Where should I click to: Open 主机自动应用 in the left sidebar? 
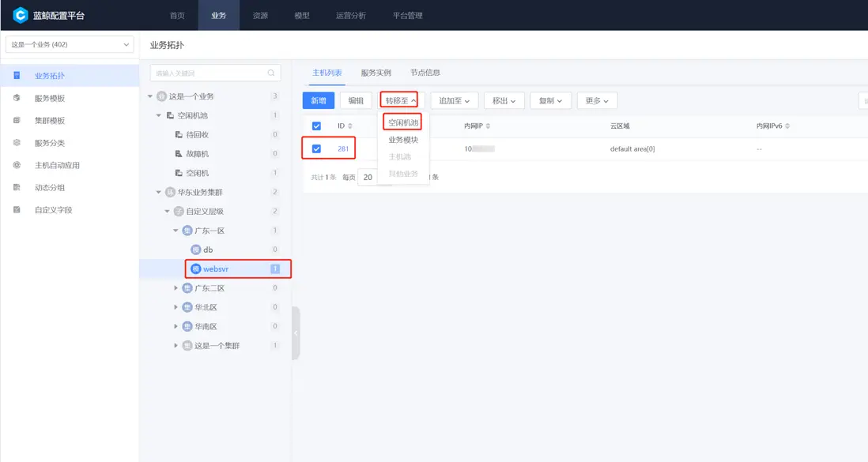[x=70, y=165]
